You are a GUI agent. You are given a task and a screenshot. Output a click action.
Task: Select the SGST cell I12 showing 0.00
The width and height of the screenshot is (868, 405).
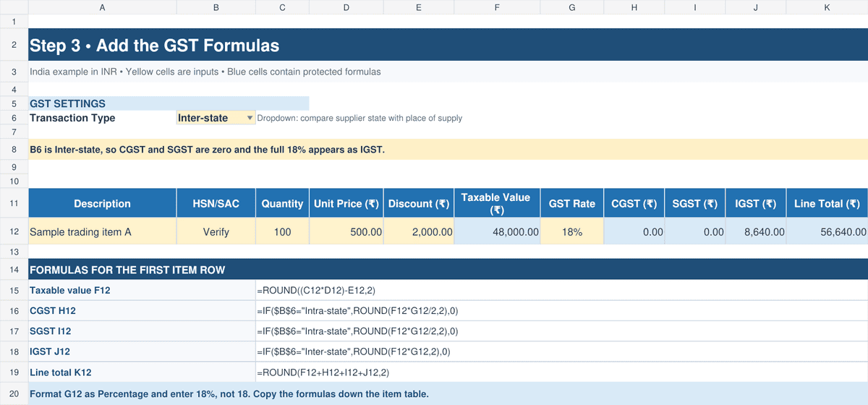click(x=695, y=232)
